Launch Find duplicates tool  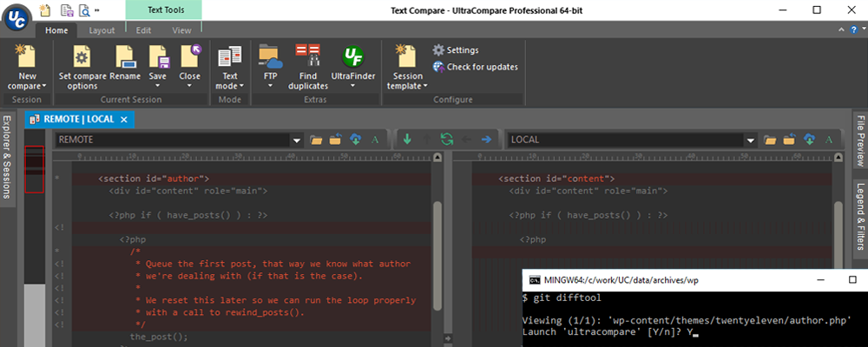[308, 57]
